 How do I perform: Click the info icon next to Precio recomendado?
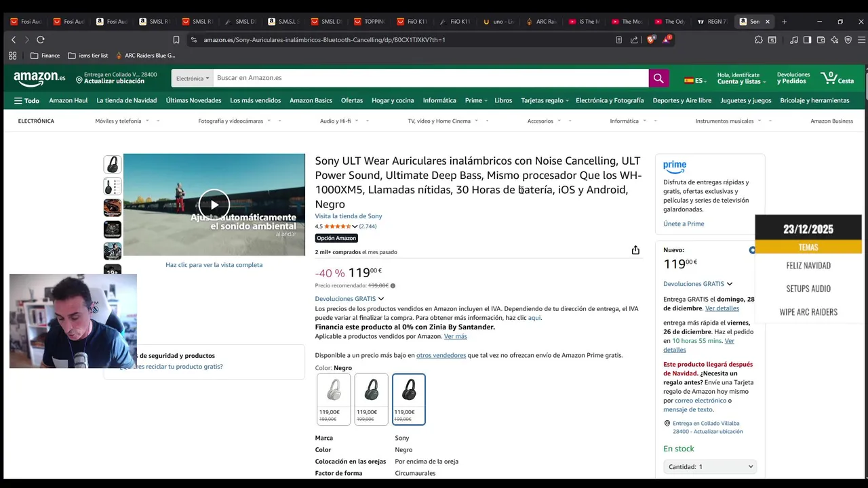(x=393, y=286)
